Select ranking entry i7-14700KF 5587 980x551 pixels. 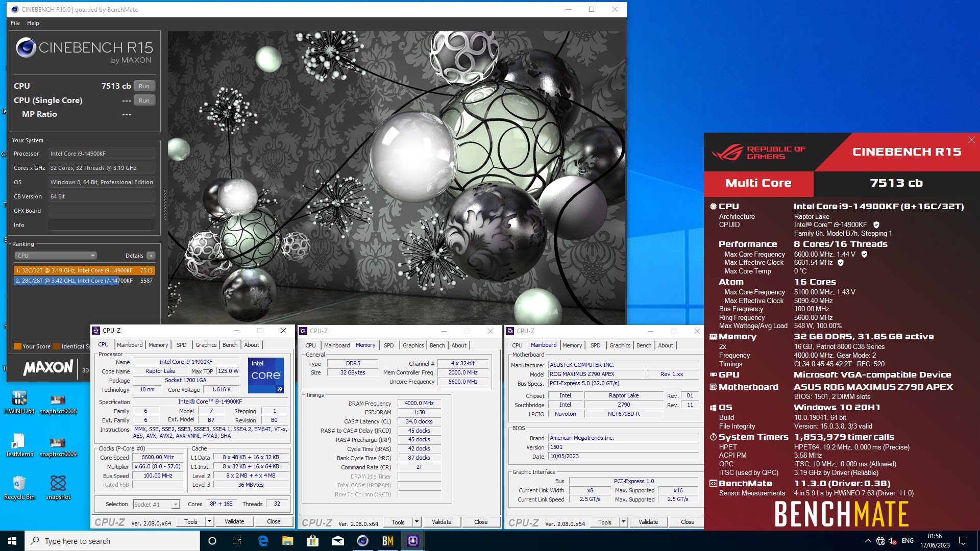[x=84, y=281]
